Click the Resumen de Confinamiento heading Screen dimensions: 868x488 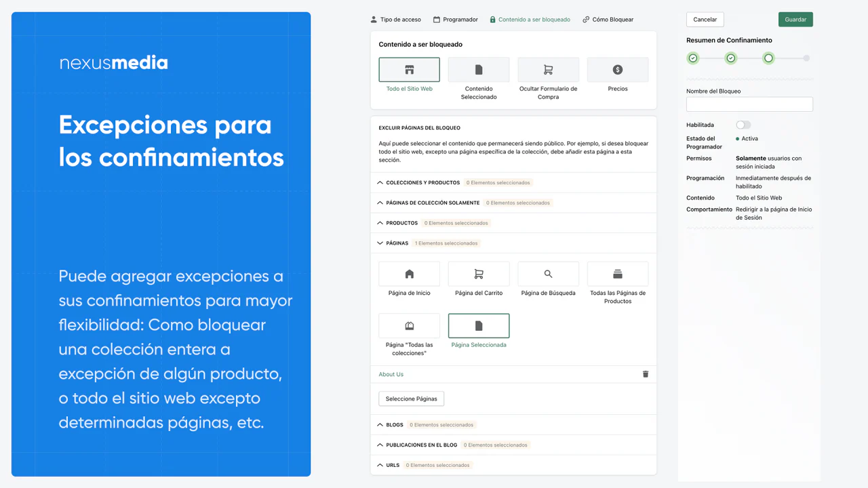tap(729, 41)
